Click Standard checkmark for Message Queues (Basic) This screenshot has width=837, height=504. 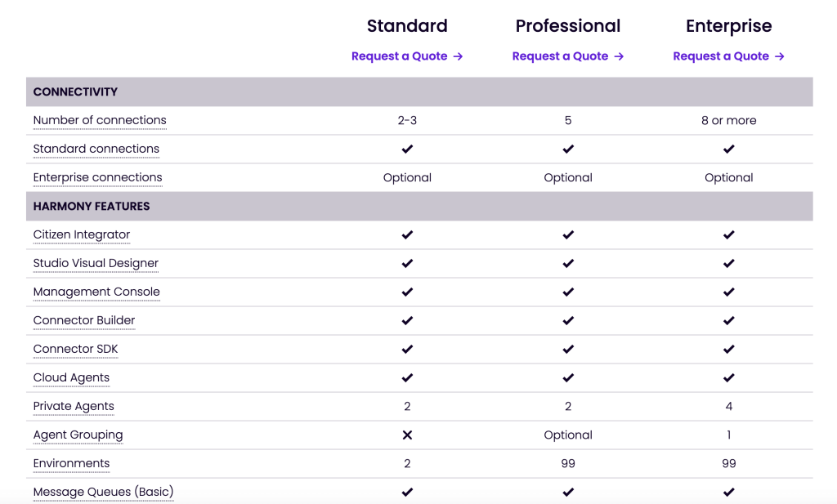click(x=407, y=492)
